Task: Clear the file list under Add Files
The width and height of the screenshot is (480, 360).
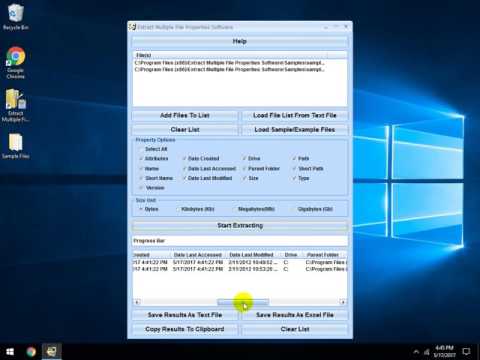Action: 185,130
